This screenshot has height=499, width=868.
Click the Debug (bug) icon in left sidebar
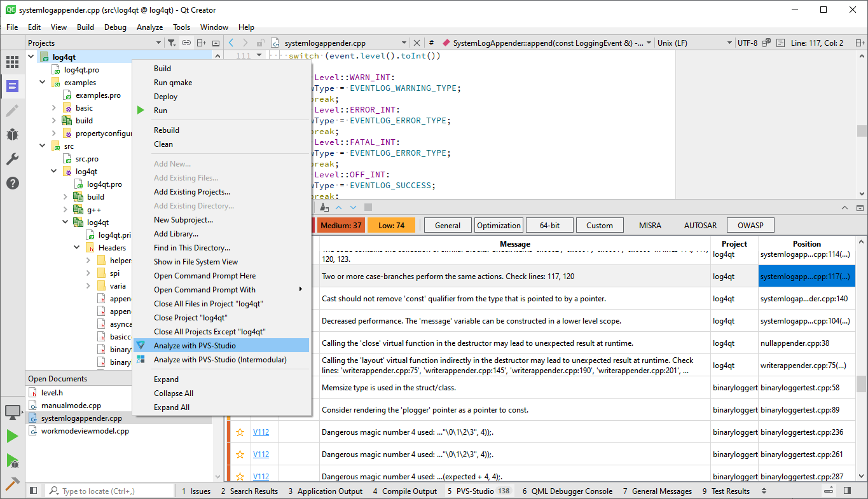click(x=11, y=134)
